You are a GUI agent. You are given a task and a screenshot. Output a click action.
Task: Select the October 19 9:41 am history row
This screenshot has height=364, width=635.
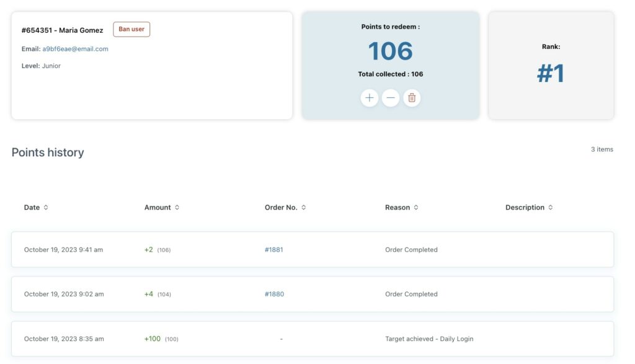(313, 249)
